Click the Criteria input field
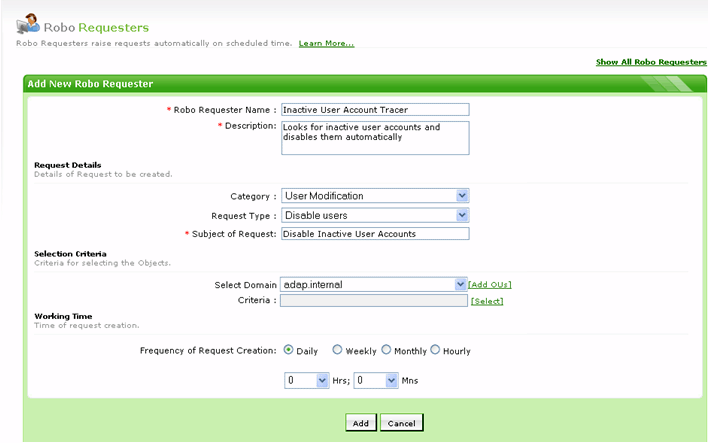Screen dimensions: 710x443 [x=373, y=300]
